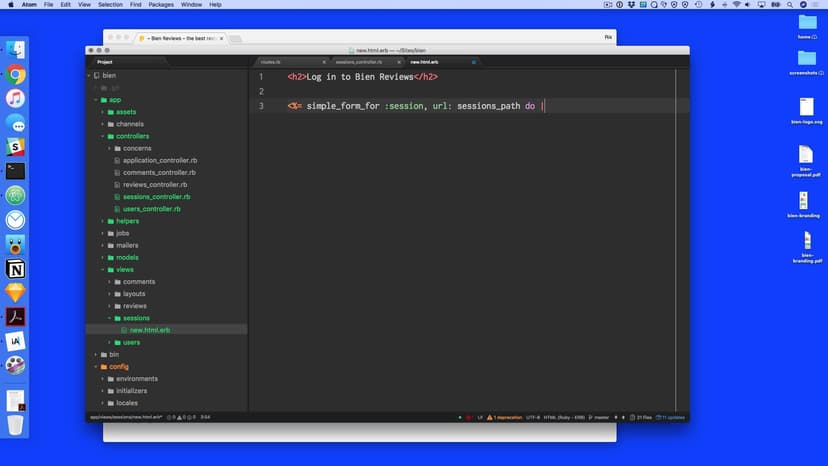This screenshot has height=466, width=828.
Task: Close the routes.rb tab
Action: [324, 62]
